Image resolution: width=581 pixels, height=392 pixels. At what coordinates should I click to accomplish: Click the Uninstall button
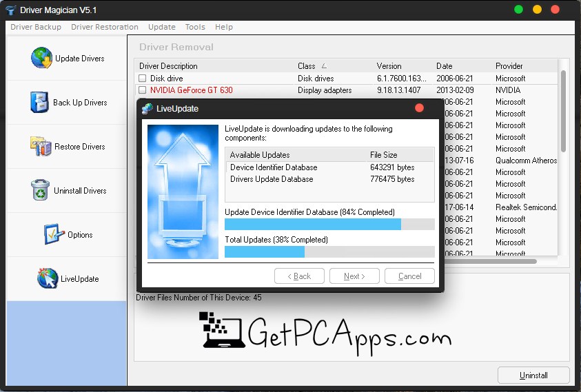pos(533,375)
